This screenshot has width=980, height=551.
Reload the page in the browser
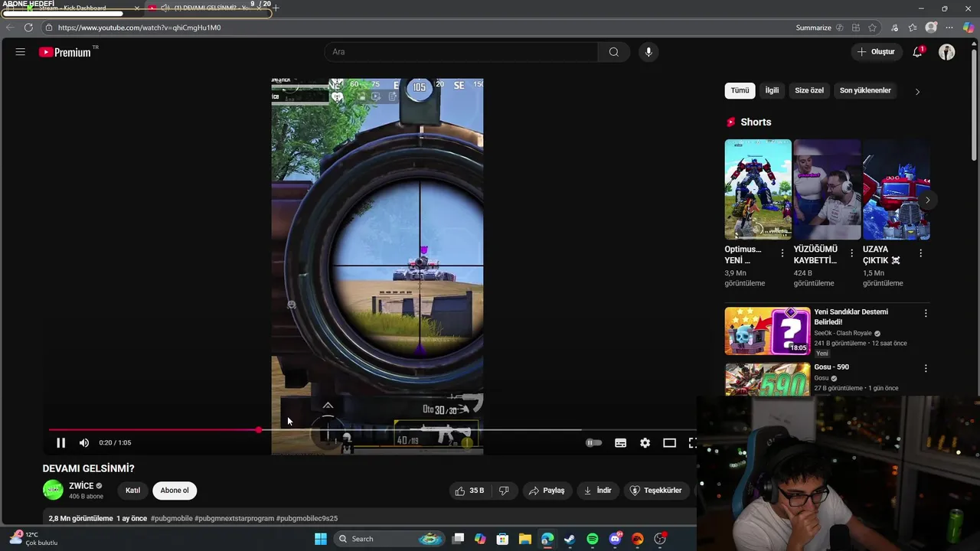click(28, 28)
